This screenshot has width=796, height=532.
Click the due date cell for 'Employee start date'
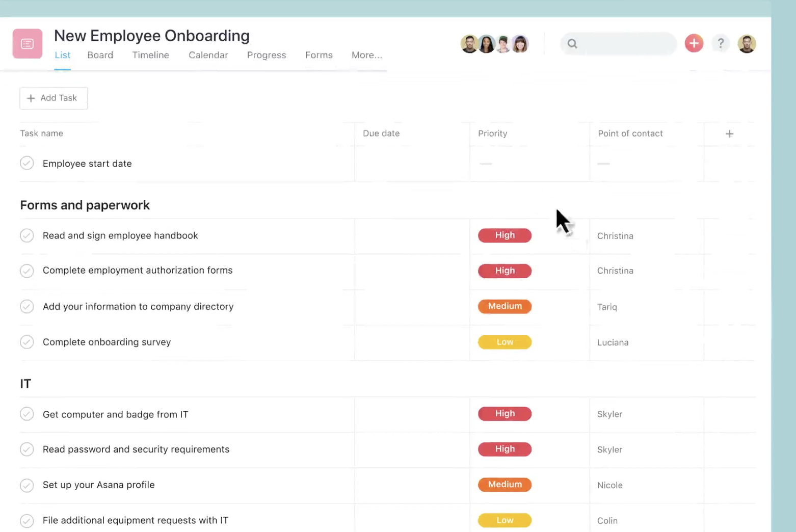(412, 164)
